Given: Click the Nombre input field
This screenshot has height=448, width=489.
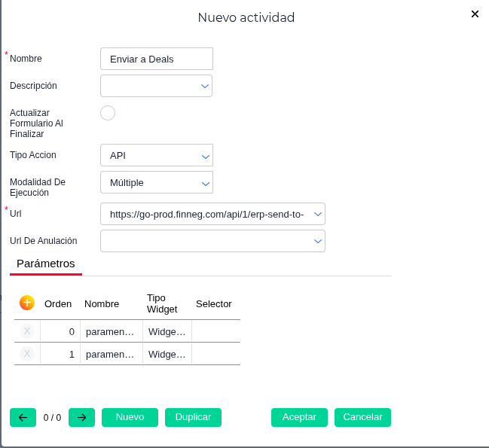Looking at the screenshot, I should click(x=157, y=59).
